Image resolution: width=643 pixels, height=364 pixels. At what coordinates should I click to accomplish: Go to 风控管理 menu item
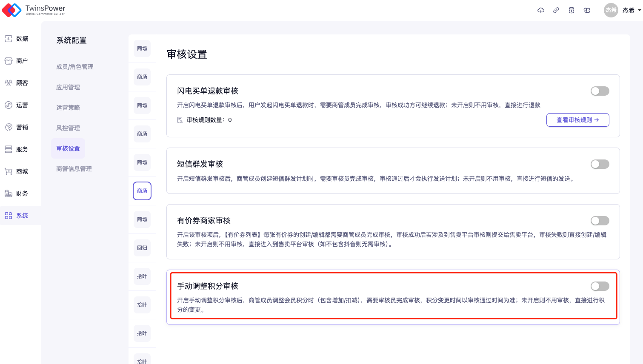pos(68,128)
